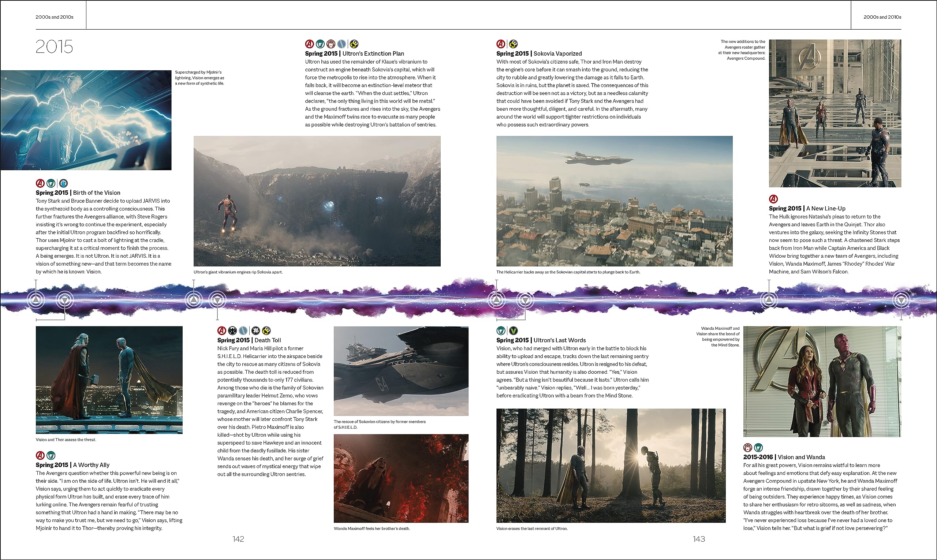Screen dimensions: 937x560
Task: Click the teal Vision icon above Ultron's Last Words
Action: point(501,331)
